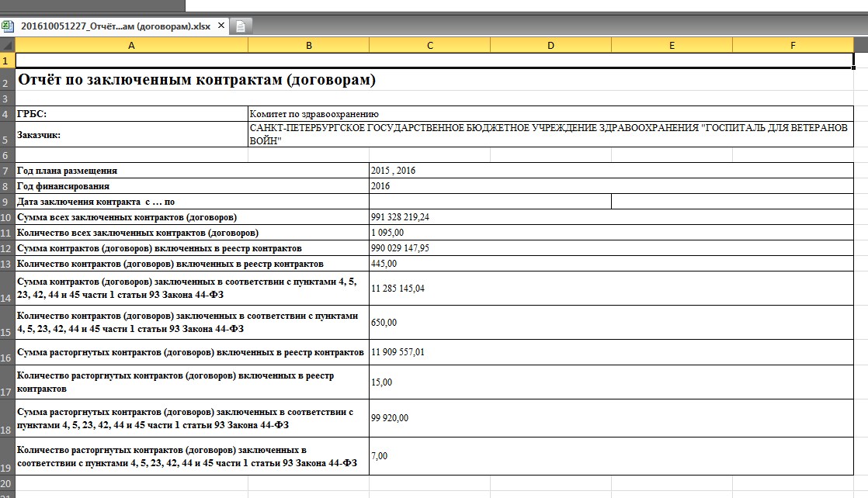Click the value '2016' in row 8
The width and height of the screenshot is (868, 498).
(x=380, y=186)
